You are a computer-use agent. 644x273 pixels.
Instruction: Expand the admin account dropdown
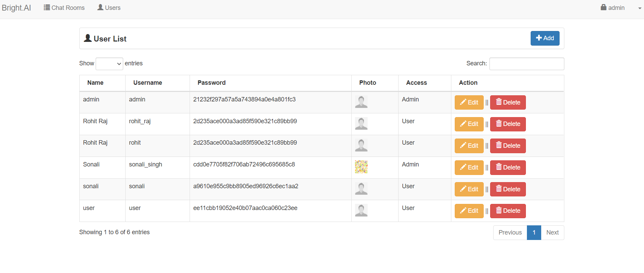620,8
